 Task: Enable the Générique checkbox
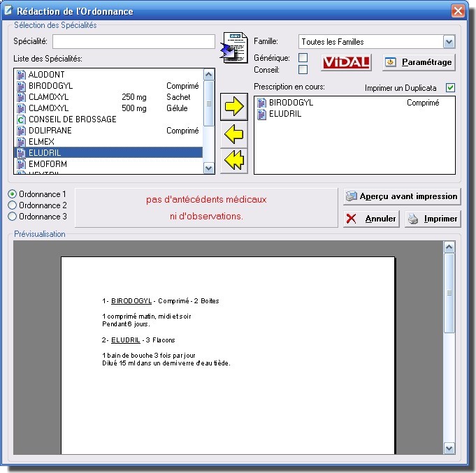[303, 57]
